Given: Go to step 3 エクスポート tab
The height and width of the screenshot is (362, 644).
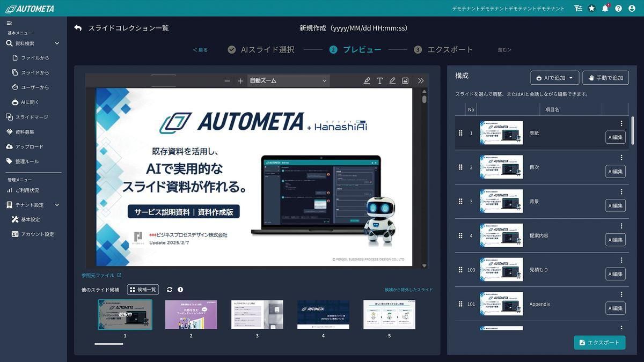Looking at the screenshot, I should (x=443, y=49).
